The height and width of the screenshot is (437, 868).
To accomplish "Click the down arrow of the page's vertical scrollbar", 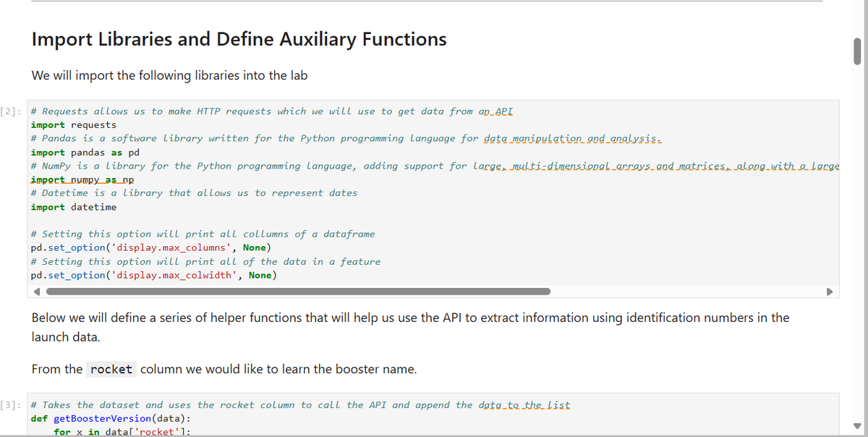I will (x=858, y=425).
